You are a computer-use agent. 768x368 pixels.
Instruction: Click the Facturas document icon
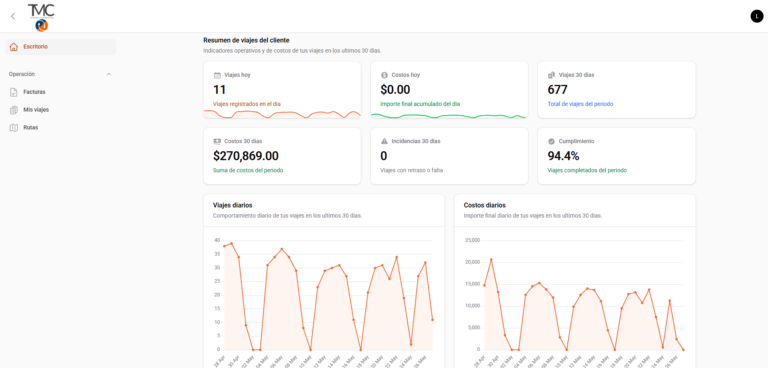coord(14,92)
